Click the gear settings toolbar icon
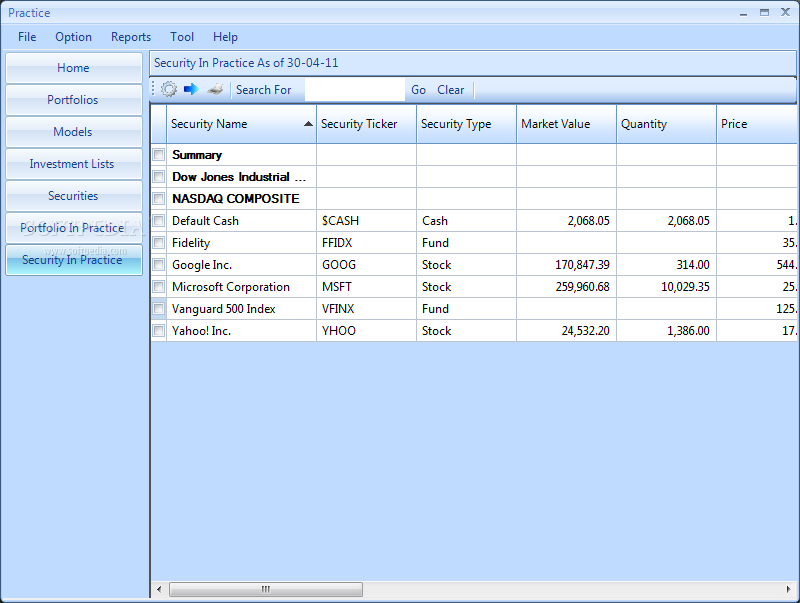The height and width of the screenshot is (603, 800). (169, 89)
